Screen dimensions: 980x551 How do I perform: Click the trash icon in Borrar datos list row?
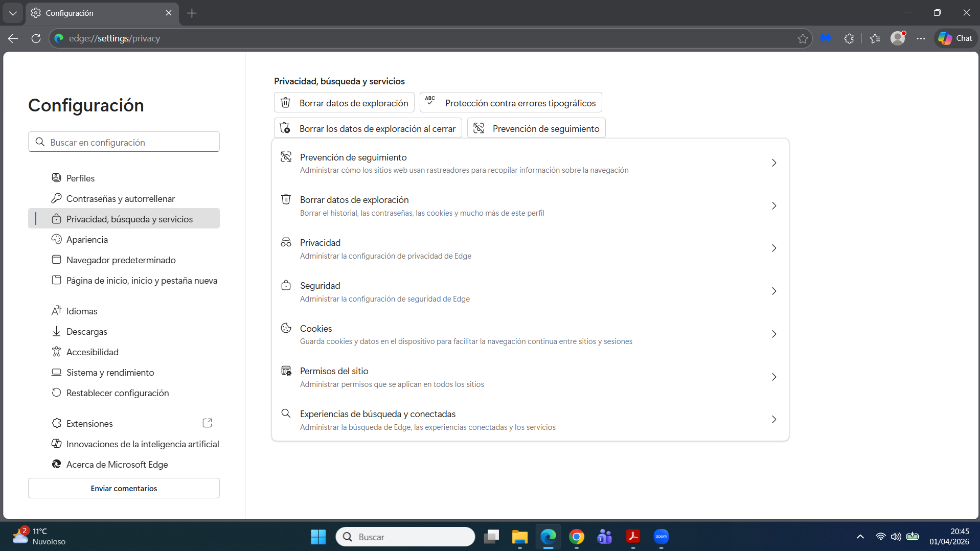pyautogui.click(x=286, y=199)
